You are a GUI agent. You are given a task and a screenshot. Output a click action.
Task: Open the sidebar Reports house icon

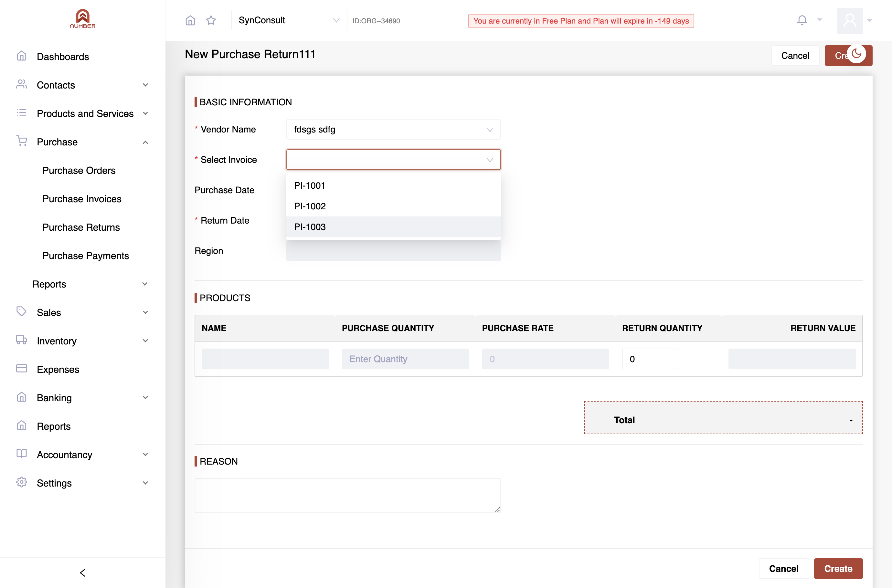22,425
